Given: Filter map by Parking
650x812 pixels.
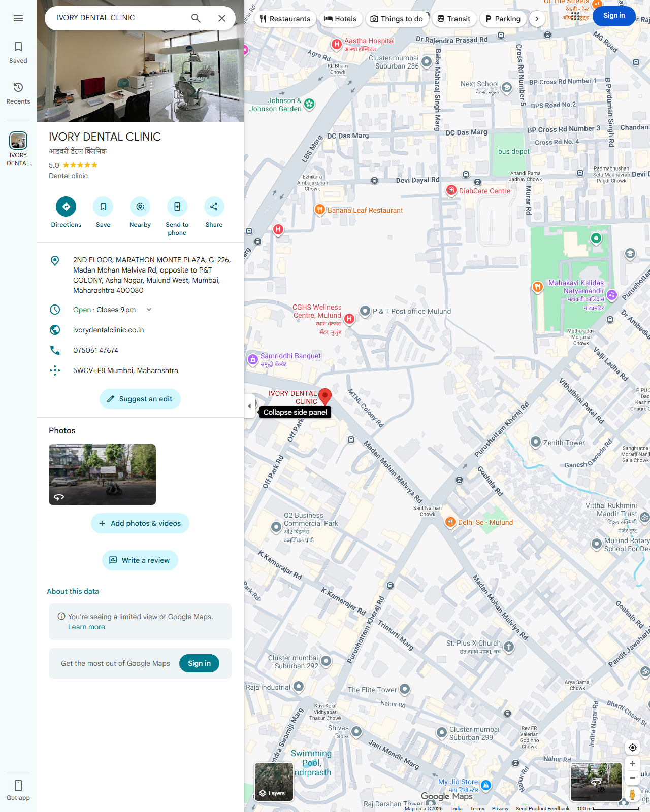Looking at the screenshot, I should (x=503, y=19).
